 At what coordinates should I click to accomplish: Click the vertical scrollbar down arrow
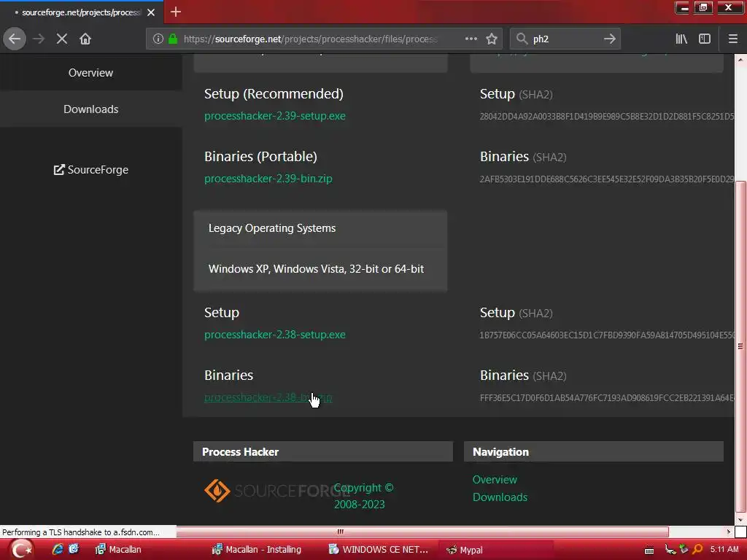click(x=740, y=519)
